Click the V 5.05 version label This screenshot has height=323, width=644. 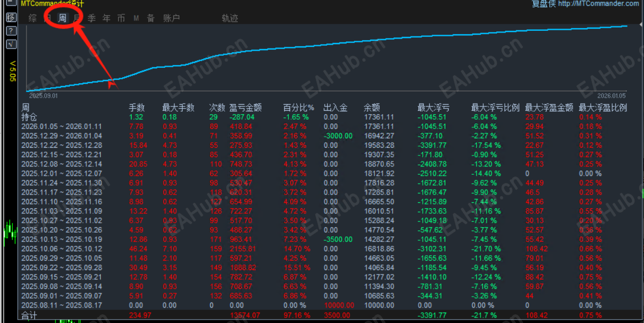13,71
